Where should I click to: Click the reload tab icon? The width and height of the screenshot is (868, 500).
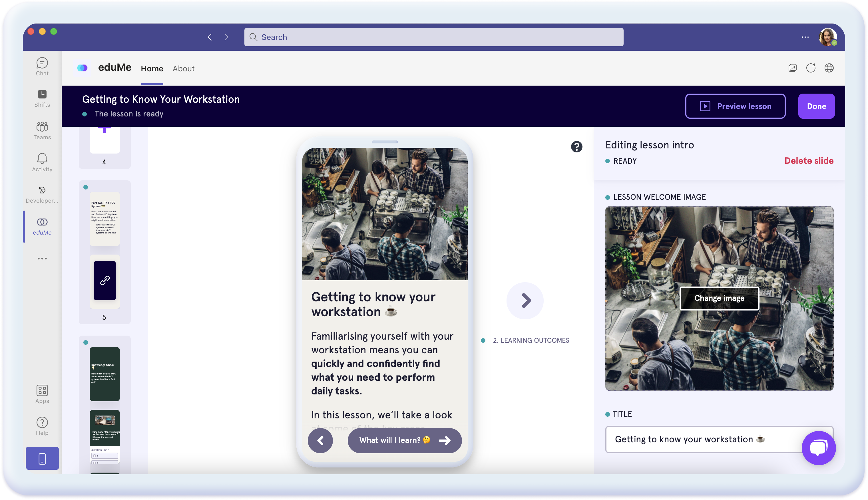tap(811, 68)
